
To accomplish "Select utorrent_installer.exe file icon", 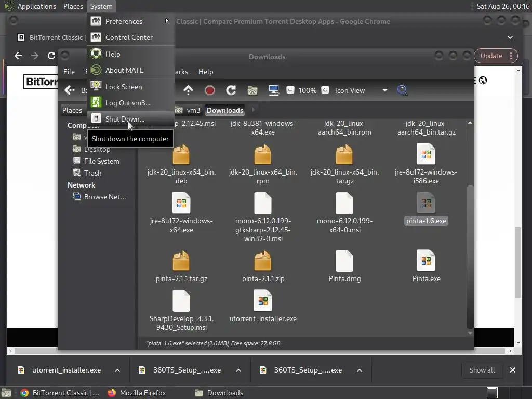I will 263,301.
